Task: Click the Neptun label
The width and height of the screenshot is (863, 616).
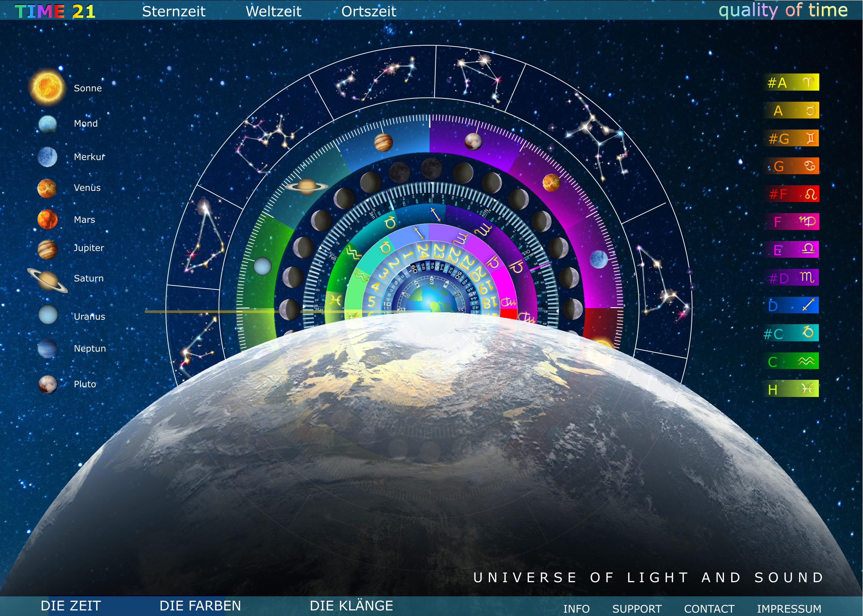Action: (x=89, y=349)
